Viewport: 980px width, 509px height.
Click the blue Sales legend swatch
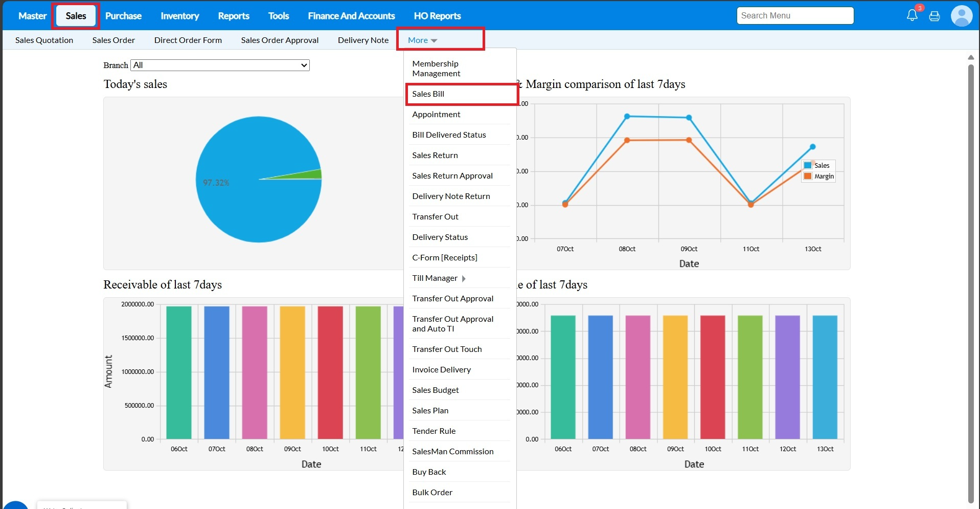808,165
